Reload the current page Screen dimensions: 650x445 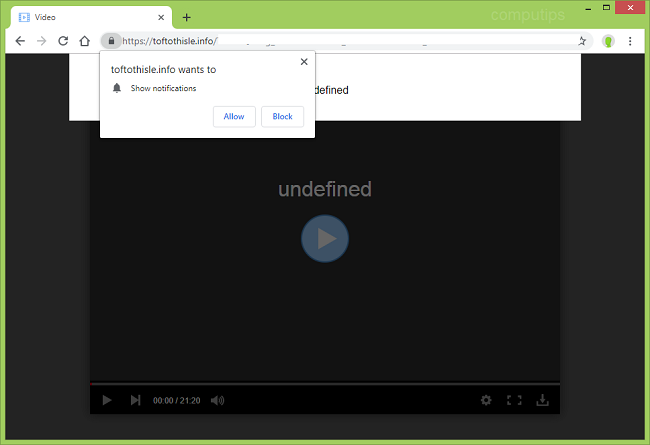(63, 41)
